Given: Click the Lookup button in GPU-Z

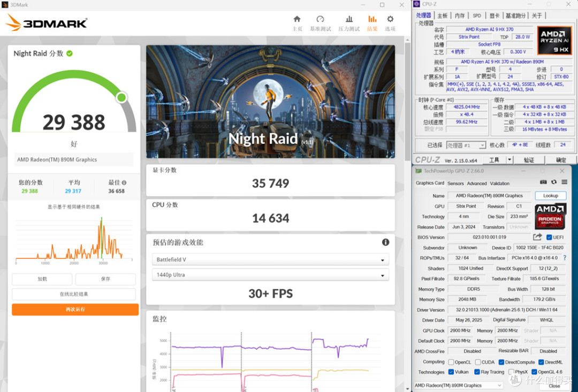Looking at the screenshot, I should [x=550, y=196].
